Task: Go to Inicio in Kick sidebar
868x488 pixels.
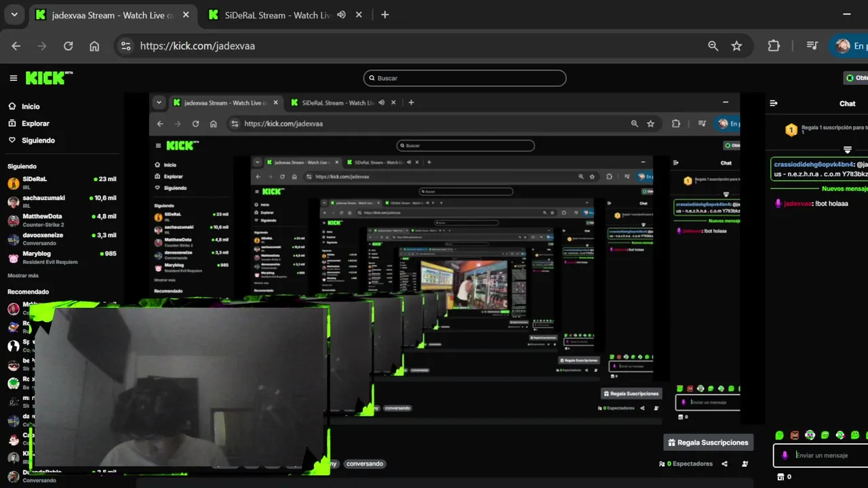Action: click(x=31, y=106)
